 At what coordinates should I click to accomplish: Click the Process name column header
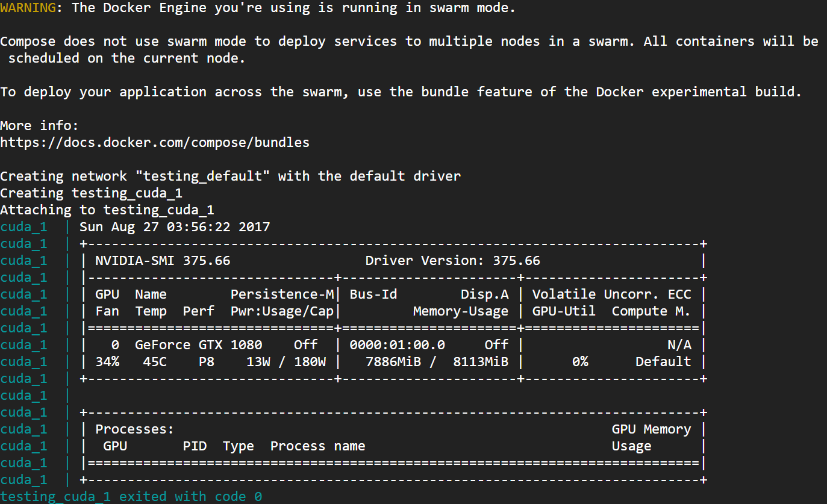click(x=317, y=446)
